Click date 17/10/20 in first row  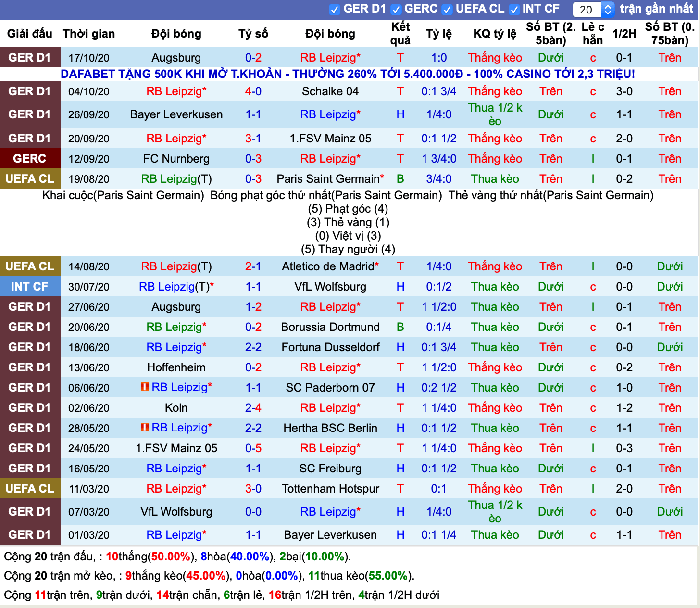point(89,58)
